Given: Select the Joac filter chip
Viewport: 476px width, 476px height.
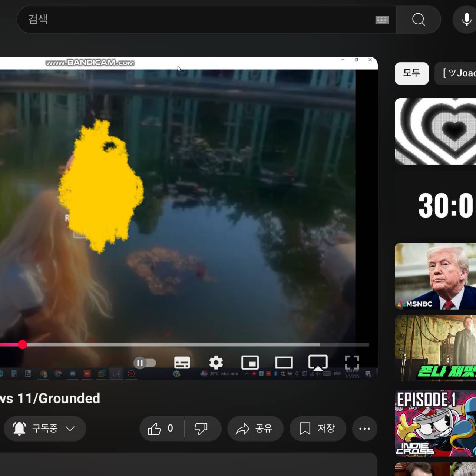Looking at the screenshot, I should [456, 73].
